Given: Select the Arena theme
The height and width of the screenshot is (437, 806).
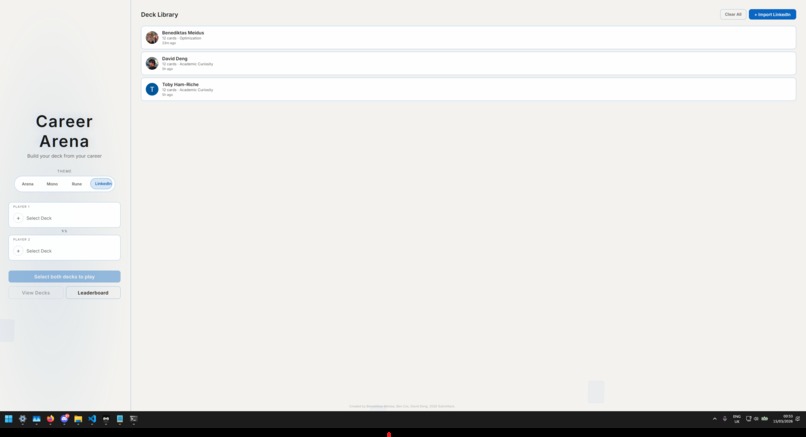Looking at the screenshot, I should coord(28,184).
